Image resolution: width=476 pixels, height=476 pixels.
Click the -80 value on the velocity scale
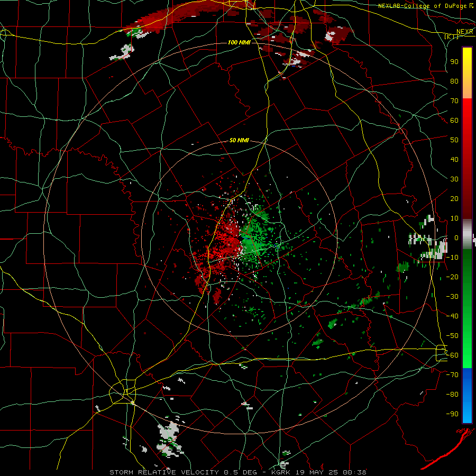pyautogui.click(x=452, y=395)
